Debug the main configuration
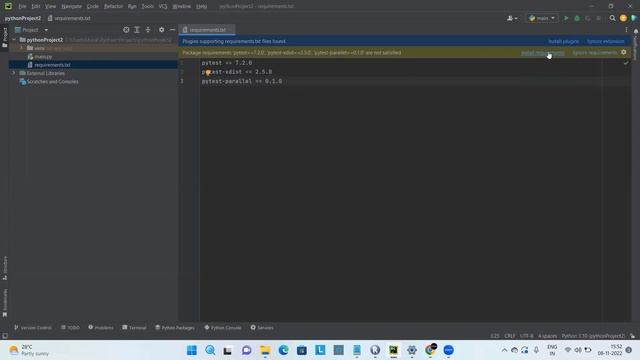 tap(577, 18)
